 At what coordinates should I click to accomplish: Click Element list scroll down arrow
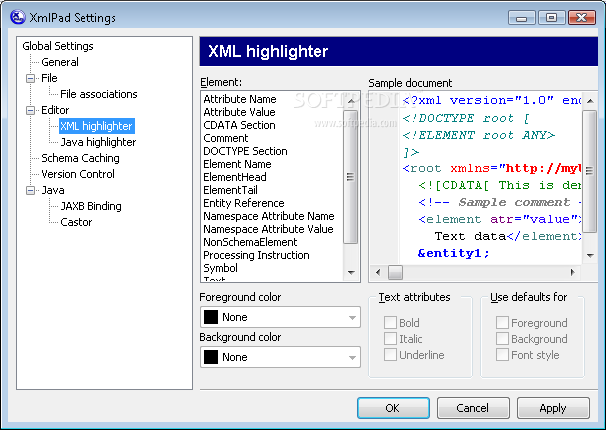point(351,273)
